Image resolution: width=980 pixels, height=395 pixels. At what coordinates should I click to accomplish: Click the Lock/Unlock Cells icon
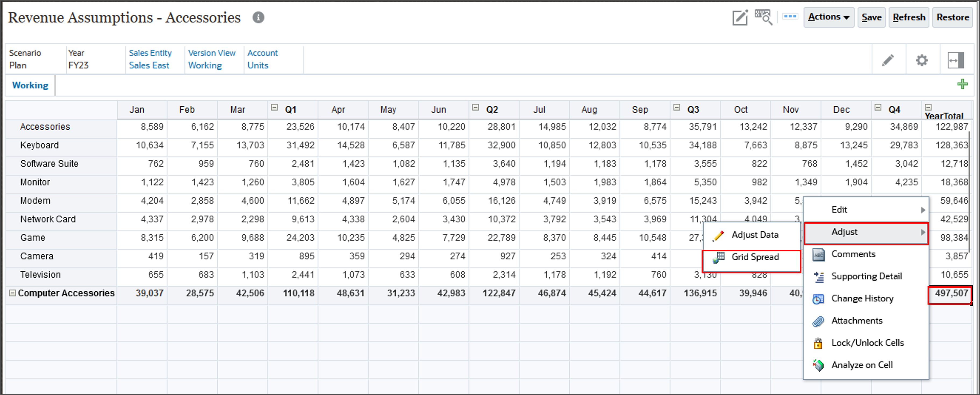coord(819,341)
